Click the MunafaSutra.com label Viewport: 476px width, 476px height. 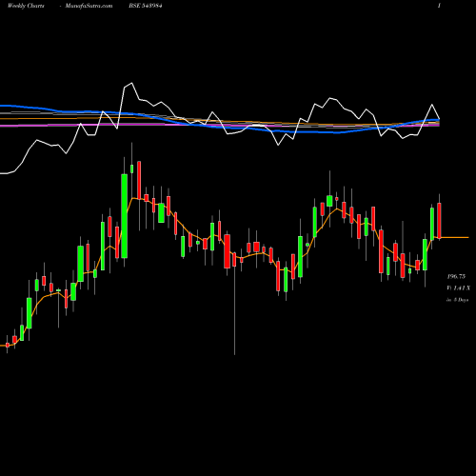point(89,6)
